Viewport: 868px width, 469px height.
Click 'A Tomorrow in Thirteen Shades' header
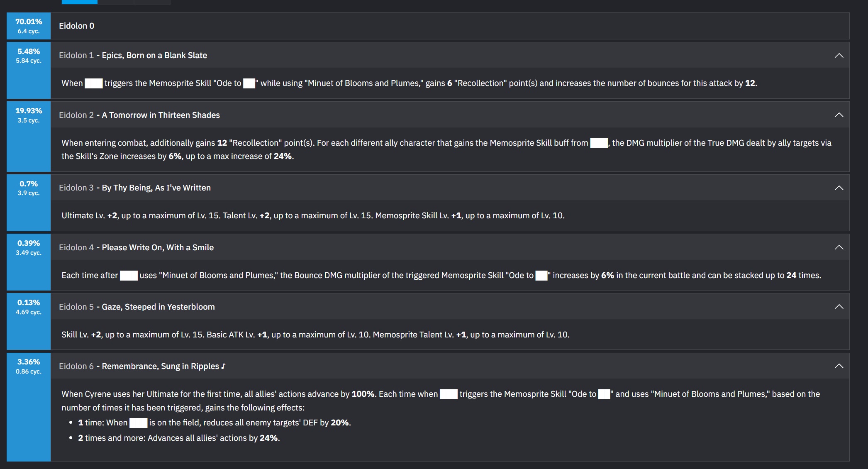coord(161,115)
